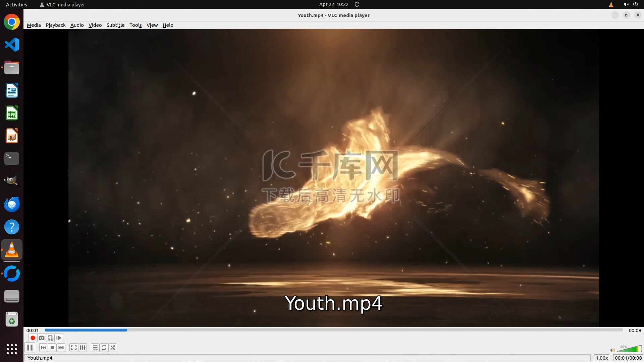Open the Media menu
Screen dimensions: 644x362
point(34,25)
